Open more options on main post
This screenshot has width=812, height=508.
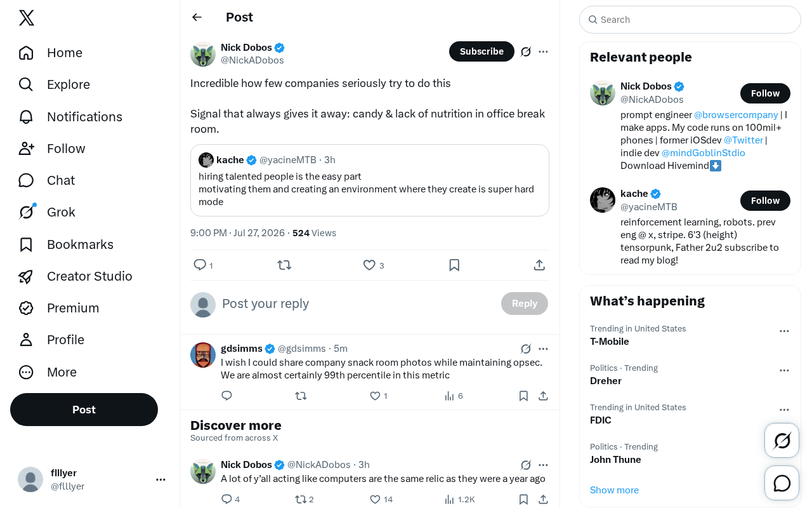point(543,51)
